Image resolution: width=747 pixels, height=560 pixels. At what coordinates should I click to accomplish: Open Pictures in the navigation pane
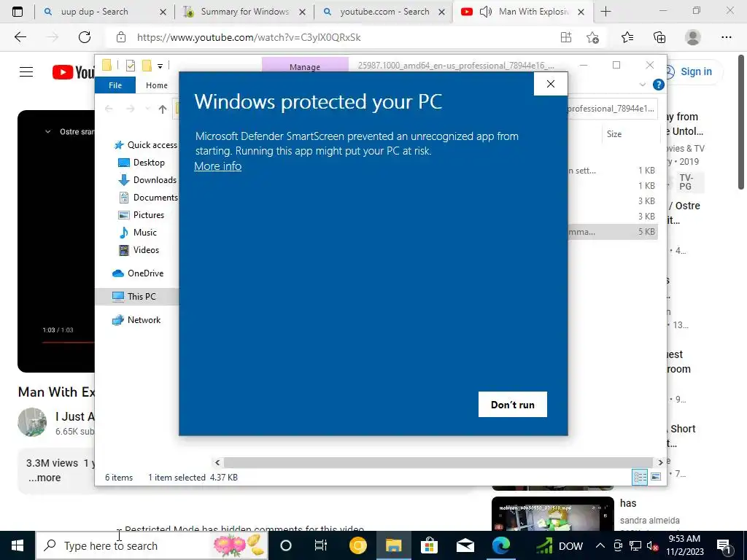pyautogui.click(x=141, y=215)
